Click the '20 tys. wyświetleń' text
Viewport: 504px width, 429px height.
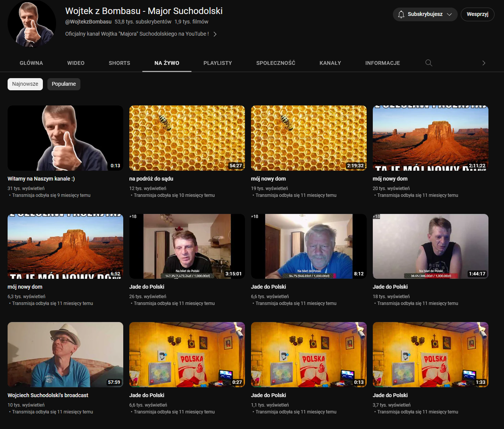[x=391, y=189]
